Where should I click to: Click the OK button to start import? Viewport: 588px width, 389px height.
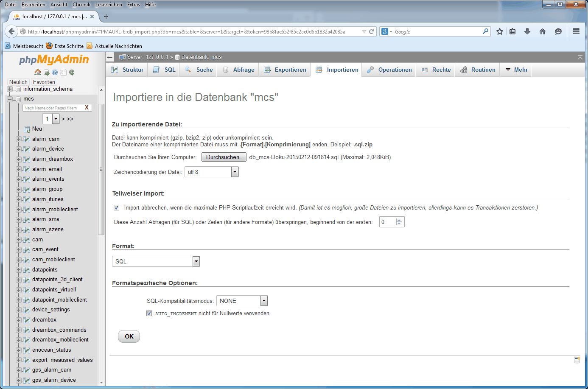click(129, 336)
